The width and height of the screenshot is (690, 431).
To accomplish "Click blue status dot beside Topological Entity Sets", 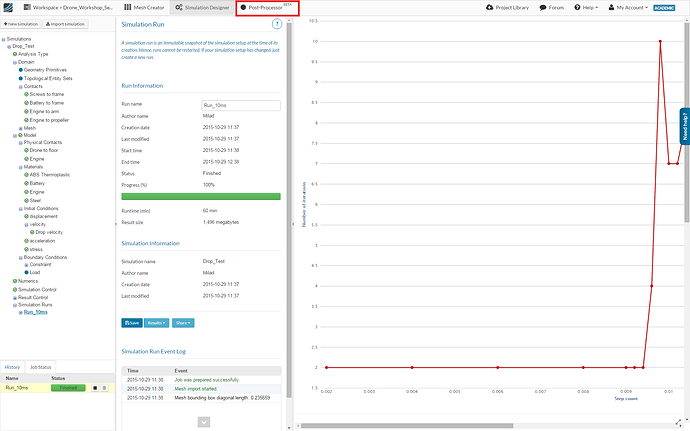I will click(21, 78).
